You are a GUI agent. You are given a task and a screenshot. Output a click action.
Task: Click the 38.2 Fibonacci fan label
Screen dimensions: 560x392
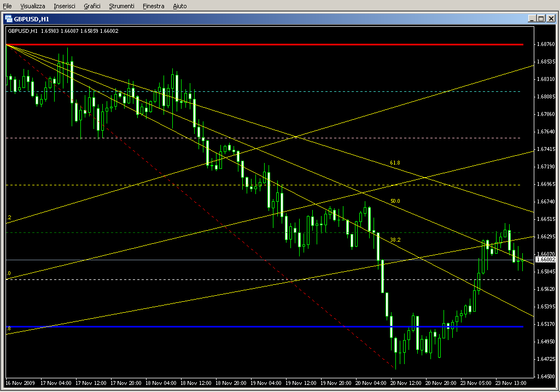pyautogui.click(x=395, y=240)
